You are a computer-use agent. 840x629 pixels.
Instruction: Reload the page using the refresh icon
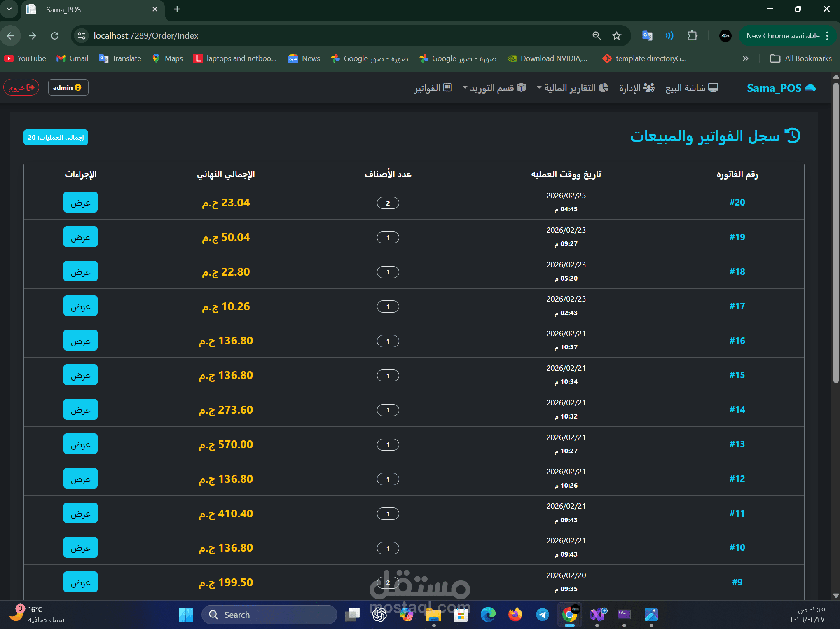[x=55, y=36]
